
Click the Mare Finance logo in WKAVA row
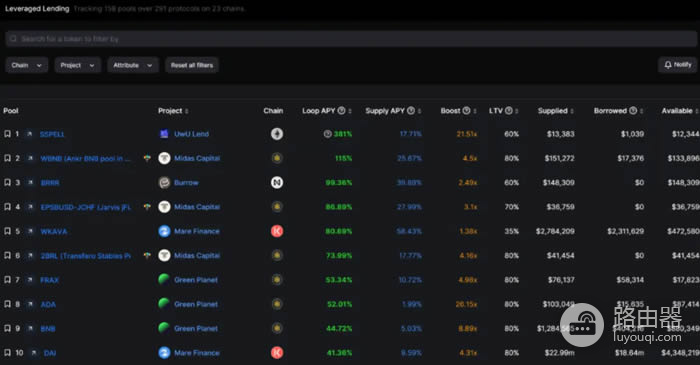pyautogui.click(x=164, y=231)
